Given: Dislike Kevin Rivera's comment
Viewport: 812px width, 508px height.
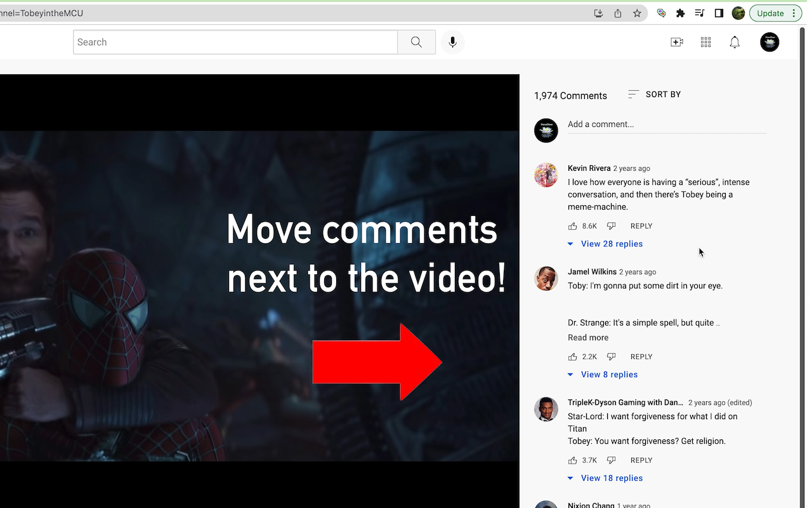Looking at the screenshot, I should [612, 226].
